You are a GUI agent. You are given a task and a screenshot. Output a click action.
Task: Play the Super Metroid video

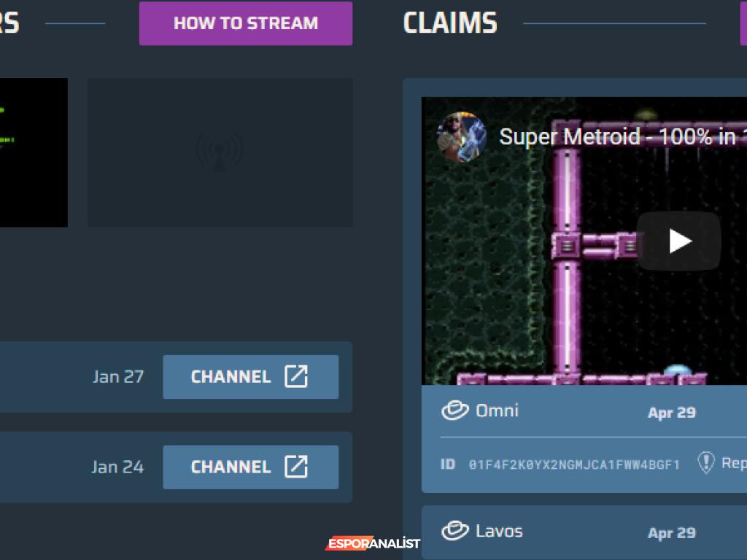tap(678, 241)
